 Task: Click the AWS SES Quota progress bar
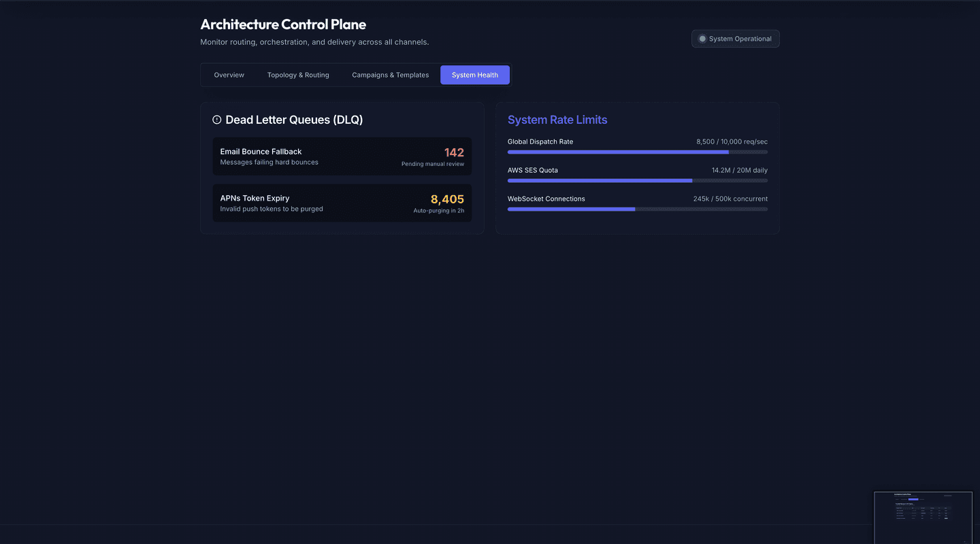pyautogui.click(x=637, y=181)
